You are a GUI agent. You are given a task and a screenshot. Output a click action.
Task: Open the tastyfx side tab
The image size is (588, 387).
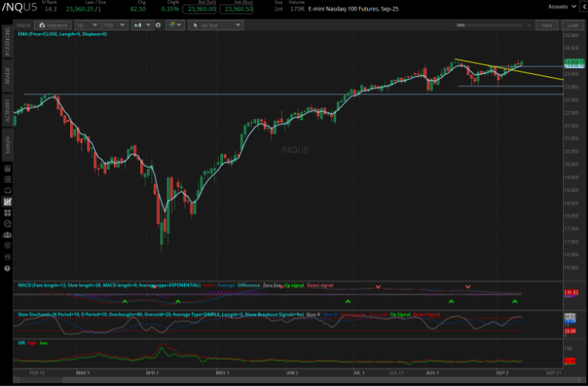8,145
